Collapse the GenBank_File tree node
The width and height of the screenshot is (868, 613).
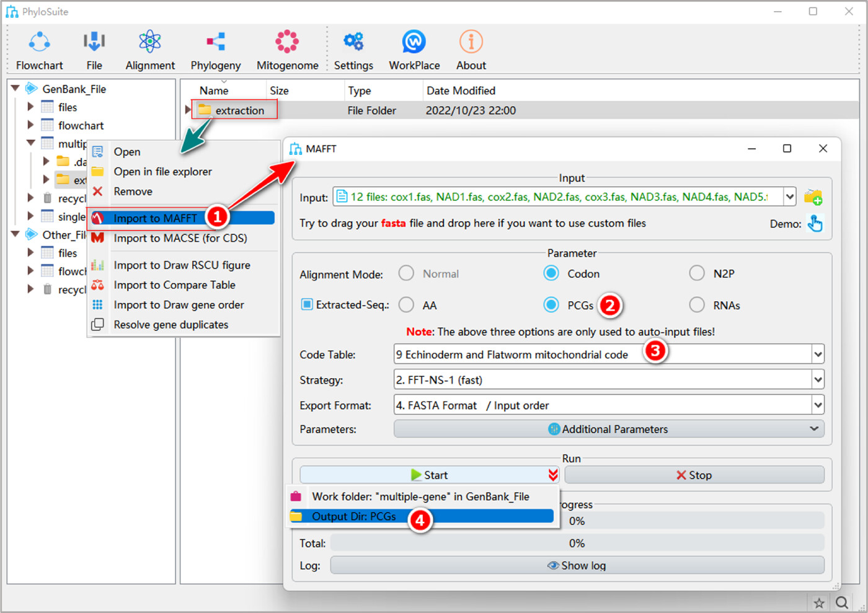point(15,89)
